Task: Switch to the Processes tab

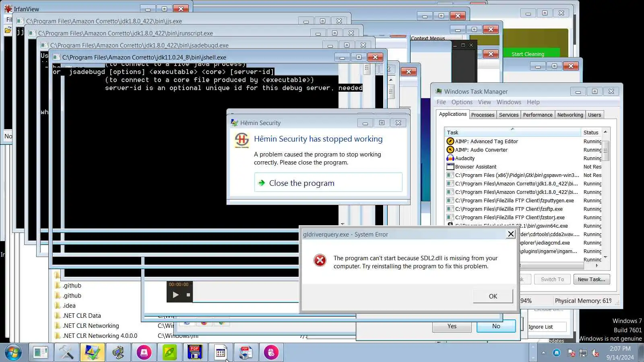Action: 483,115
